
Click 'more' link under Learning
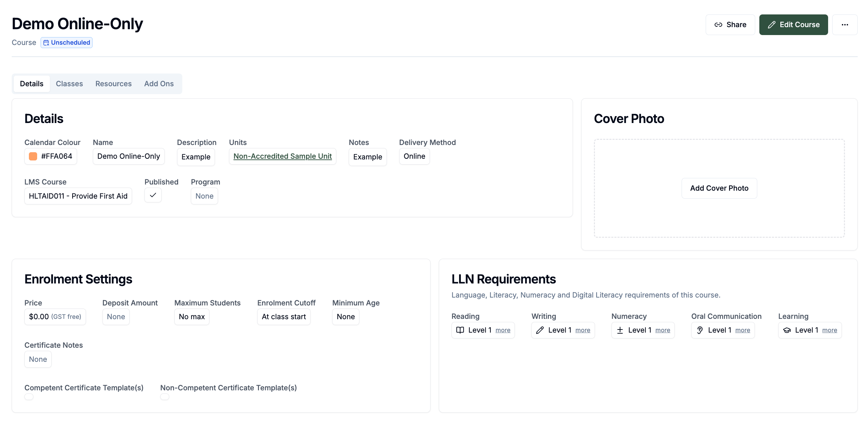(830, 330)
